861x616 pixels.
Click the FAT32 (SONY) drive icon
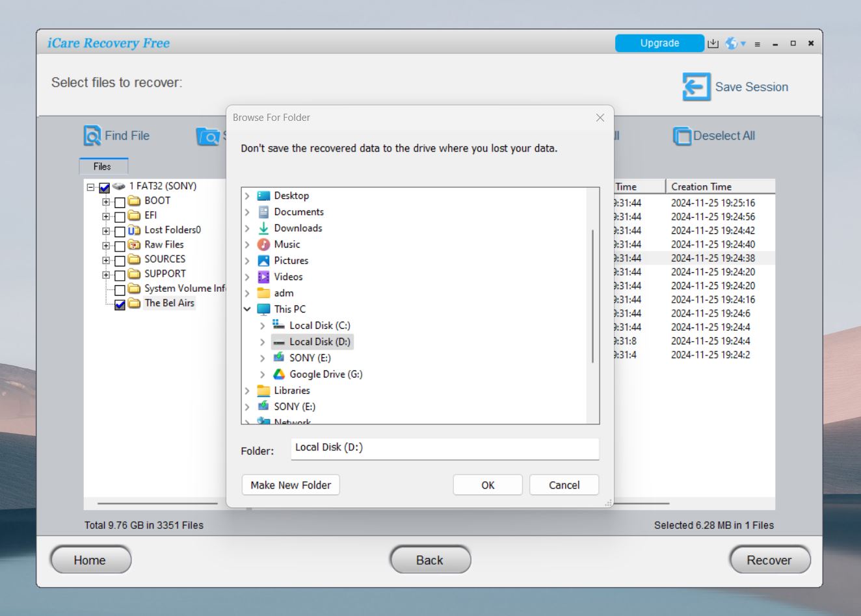tap(118, 186)
